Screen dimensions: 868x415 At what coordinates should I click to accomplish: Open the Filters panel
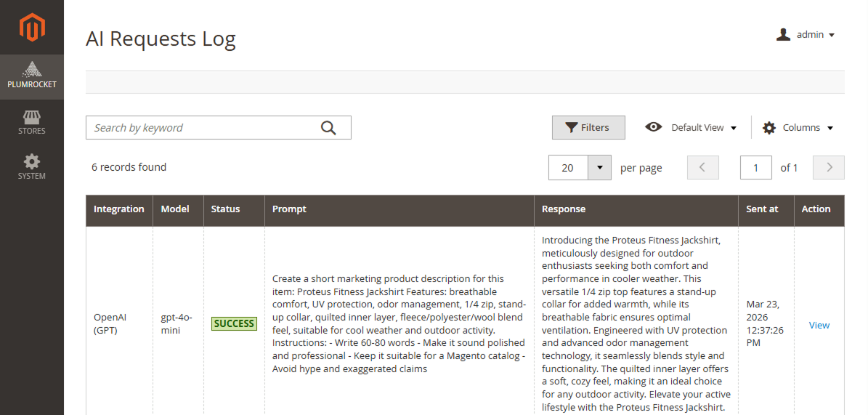pos(588,127)
